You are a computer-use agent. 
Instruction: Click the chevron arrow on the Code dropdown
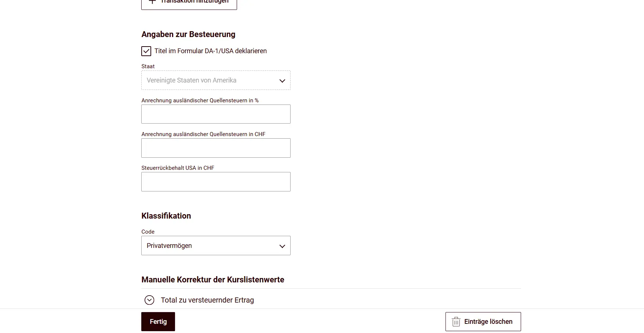click(x=282, y=246)
